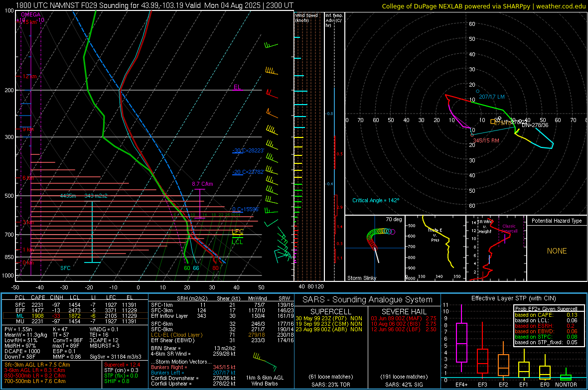Screen dimensions: 588x390
Task: Click the 'DCAPE = 1000' value
Action: 22,351
